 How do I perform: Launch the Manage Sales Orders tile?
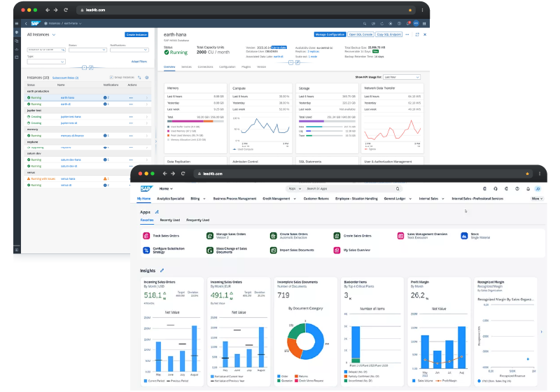(230, 236)
